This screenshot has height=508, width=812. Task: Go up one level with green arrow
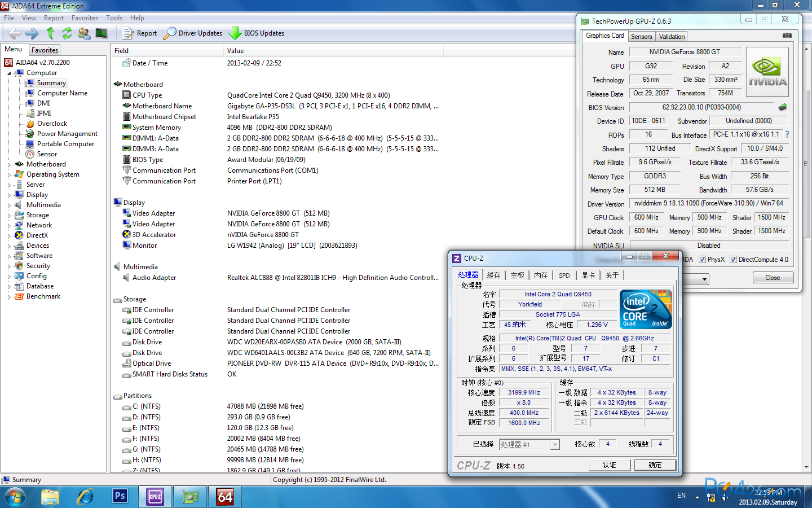click(x=50, y=33)
